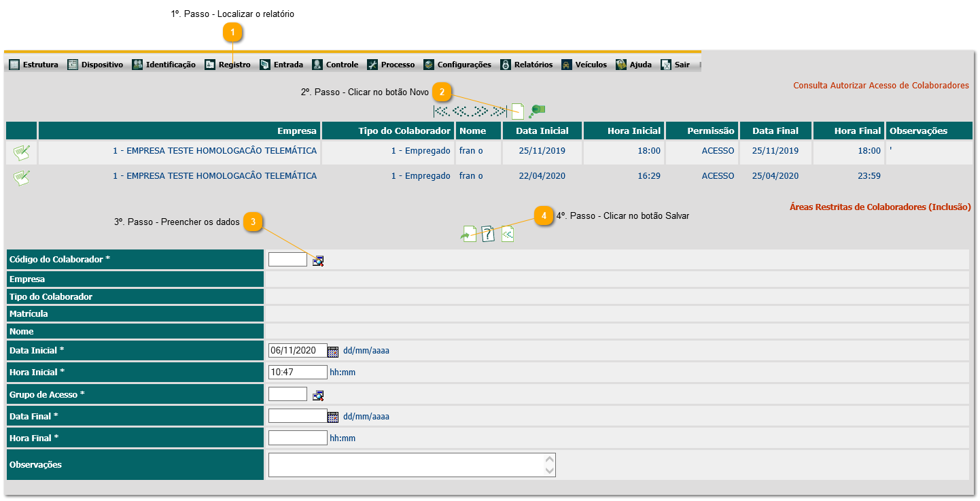Open the Processo menu
This screenshot has height=501, width=980.
[x=391, y=65]
